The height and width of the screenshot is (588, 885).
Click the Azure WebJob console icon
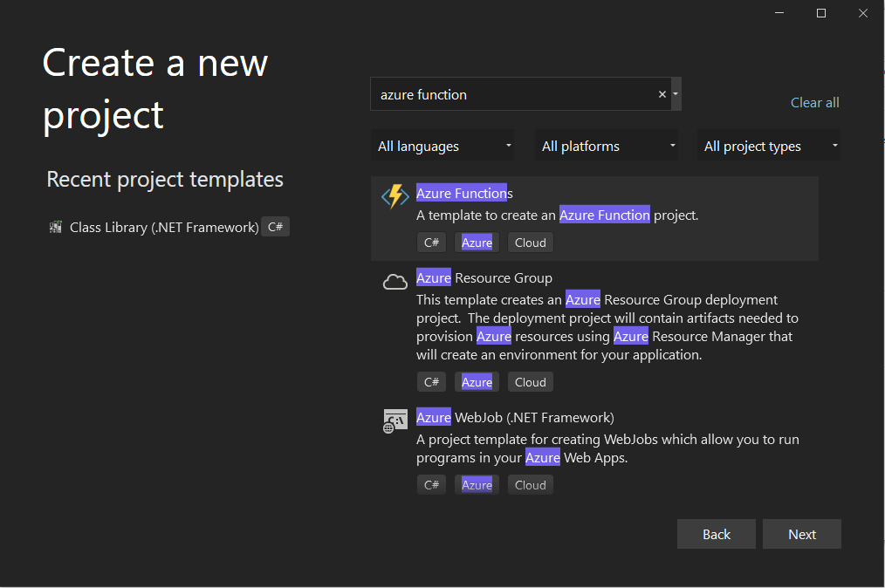[395, 421]
